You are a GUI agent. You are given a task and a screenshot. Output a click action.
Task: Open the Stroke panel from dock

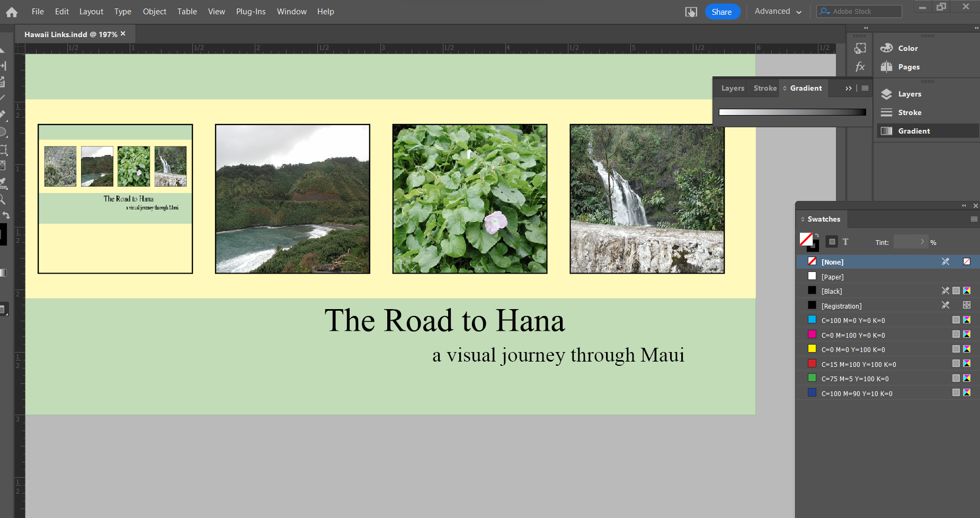tap(909, 113)
